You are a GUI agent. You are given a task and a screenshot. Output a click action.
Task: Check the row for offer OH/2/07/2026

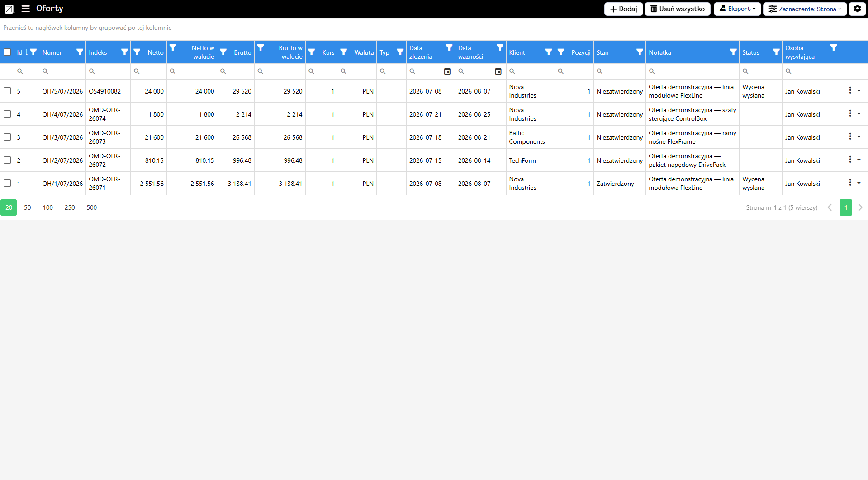[x=7, y=160]
